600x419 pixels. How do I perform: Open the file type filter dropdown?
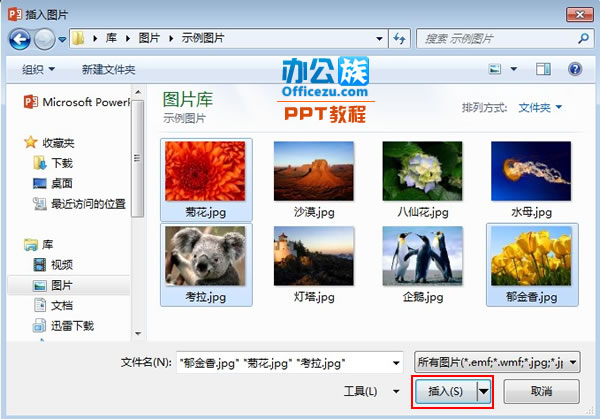[497, 362]
